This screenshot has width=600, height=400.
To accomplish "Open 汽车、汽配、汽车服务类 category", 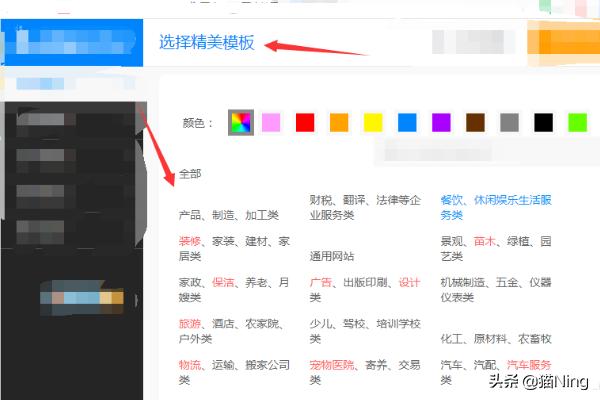I will pos(495,372).
